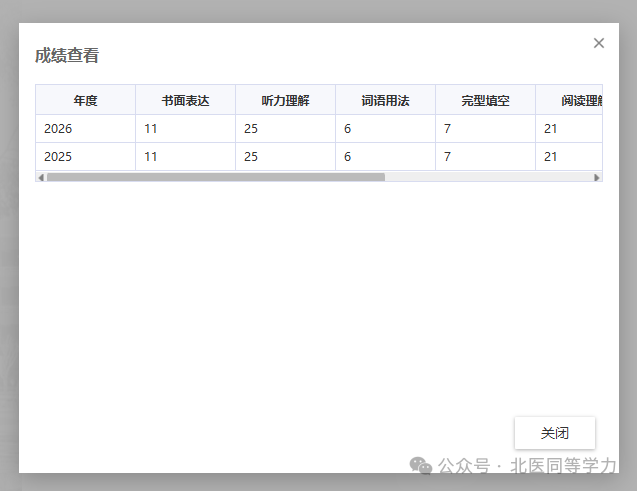Click the 成绩查看 dialog title

(x=67, y=56)
